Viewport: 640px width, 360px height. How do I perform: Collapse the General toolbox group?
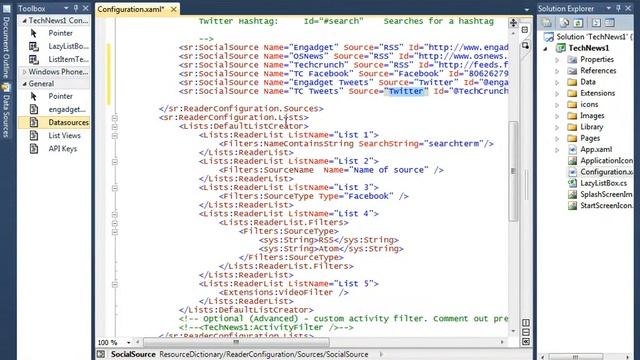pos(24,84)
